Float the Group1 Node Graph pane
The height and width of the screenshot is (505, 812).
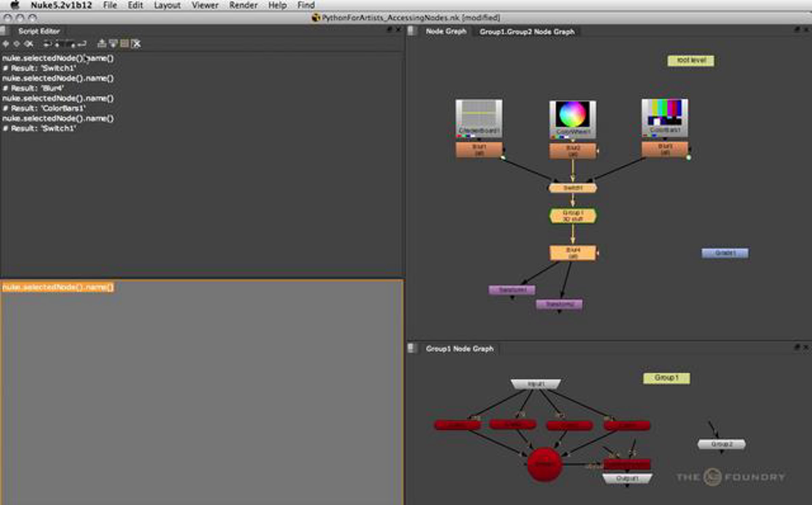[797, 347]
